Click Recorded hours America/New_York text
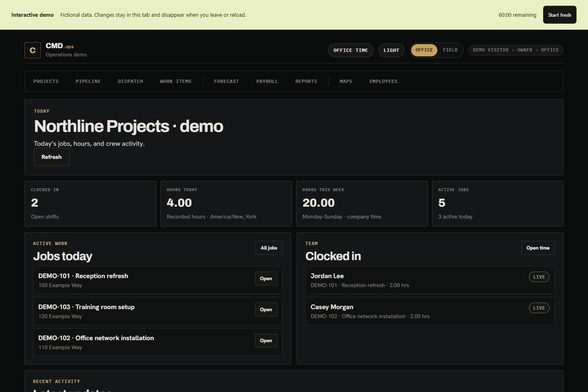 (212, 217)
